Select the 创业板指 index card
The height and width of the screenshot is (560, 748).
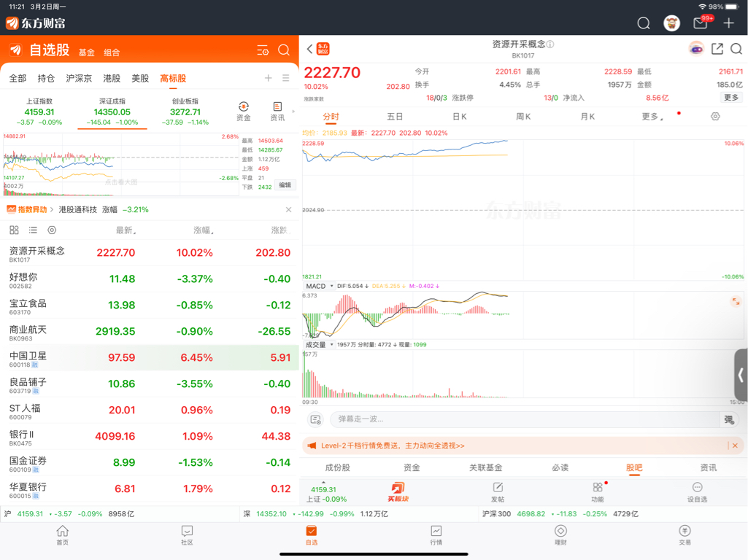[185, 112]
